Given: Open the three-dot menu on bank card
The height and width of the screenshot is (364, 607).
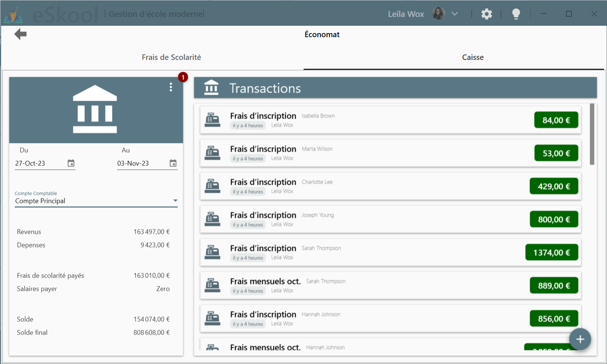Looking at the screenshot, I should (171, 87).
